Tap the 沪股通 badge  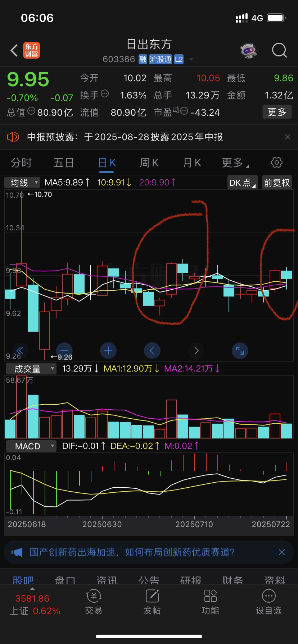click(161, 59)
